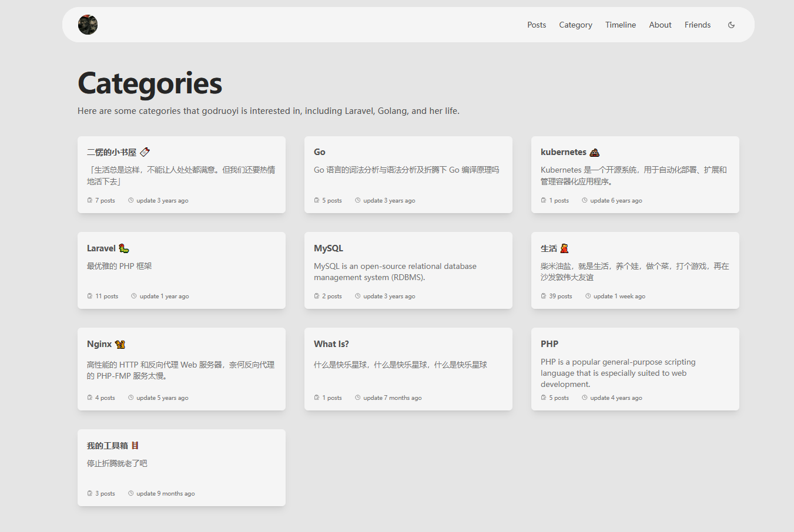Click the posts icon on the PHP card
The image size is (794, 532).
click(x=542, y=397)
